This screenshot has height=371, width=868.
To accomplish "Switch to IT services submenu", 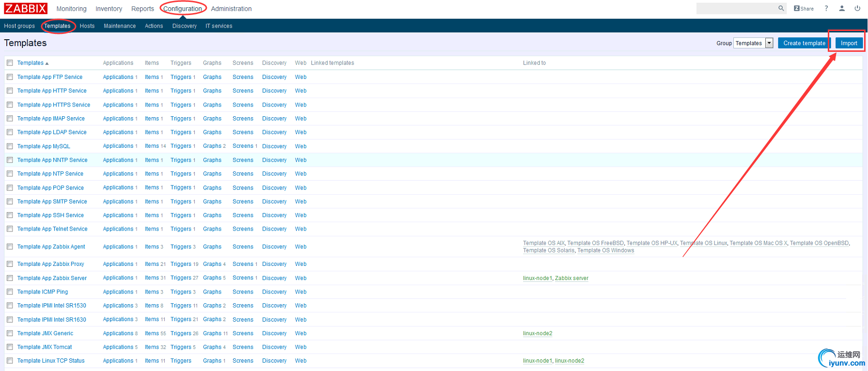I will click(x=219, y=26).
